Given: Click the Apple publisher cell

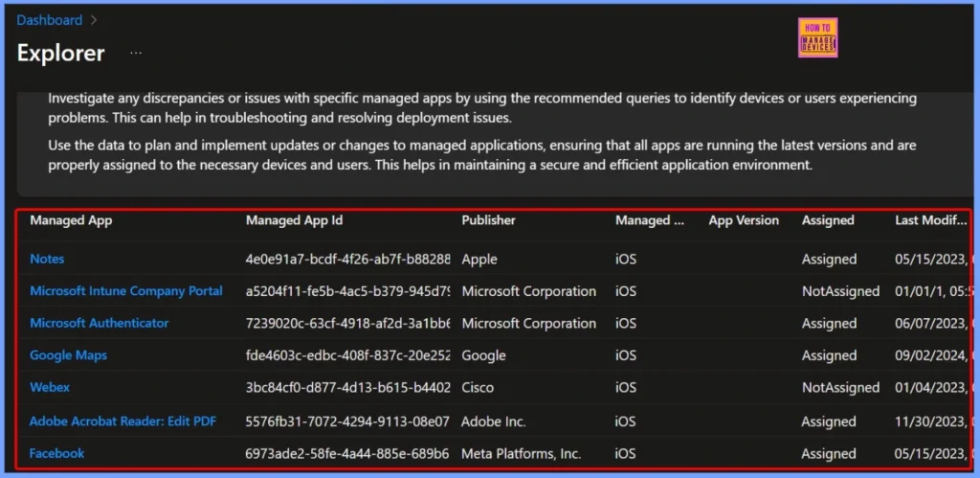Looking at the screenshot, I should point(479,259).
